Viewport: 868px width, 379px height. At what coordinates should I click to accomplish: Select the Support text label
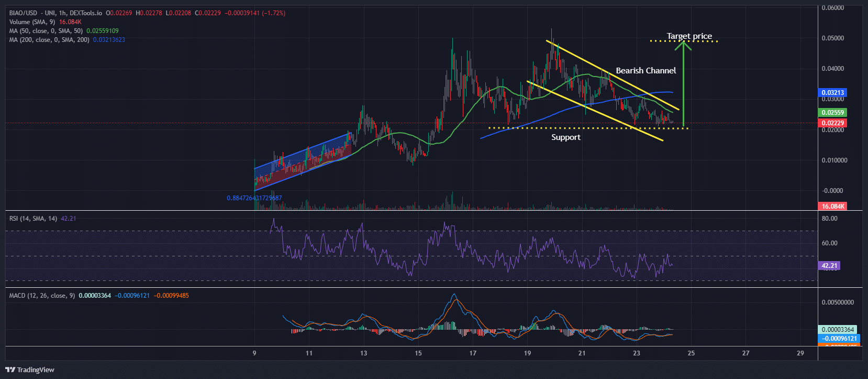click(566, 137)
